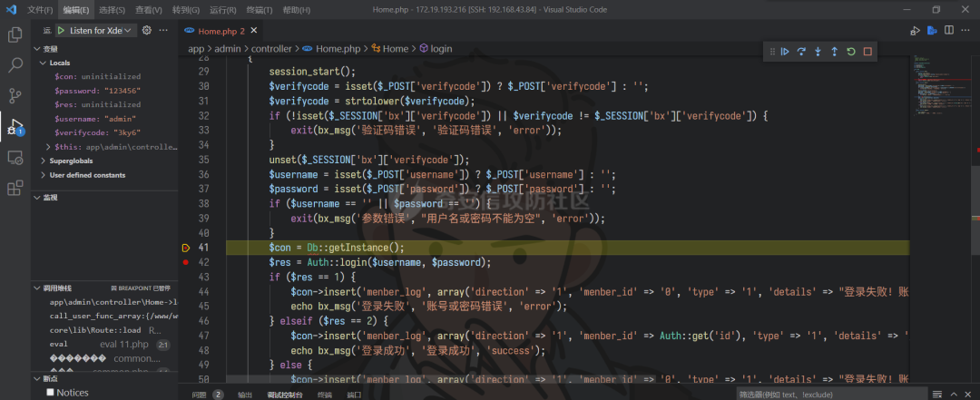980x400 pixels.
Task: Click the controller breadcrumb segment
Action: click(x=270, y=49)
